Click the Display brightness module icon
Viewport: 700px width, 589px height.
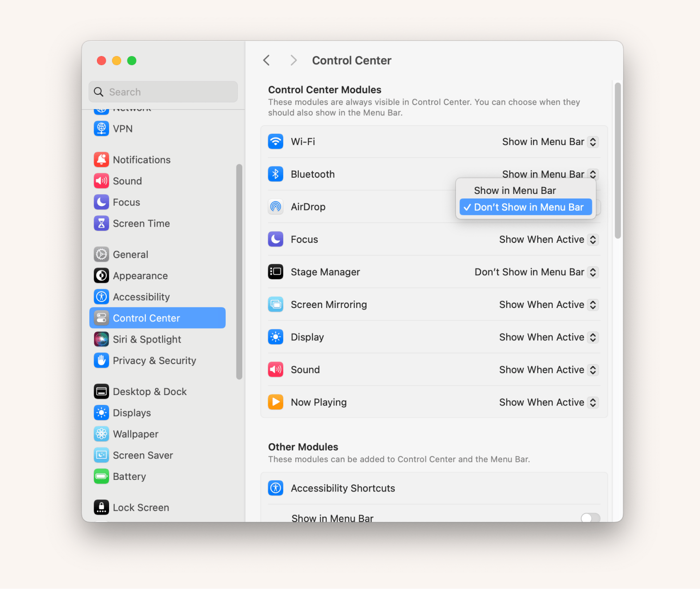(276, 337)
